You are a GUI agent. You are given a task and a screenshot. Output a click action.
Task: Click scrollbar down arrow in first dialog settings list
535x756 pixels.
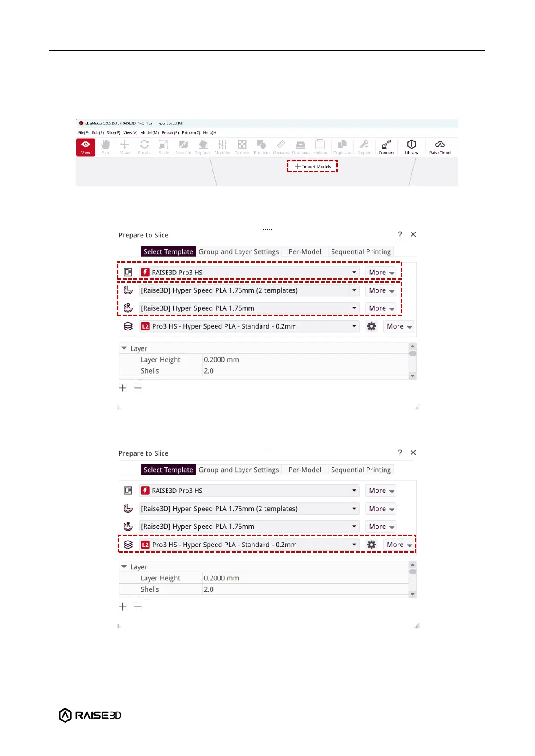(412, 376)
